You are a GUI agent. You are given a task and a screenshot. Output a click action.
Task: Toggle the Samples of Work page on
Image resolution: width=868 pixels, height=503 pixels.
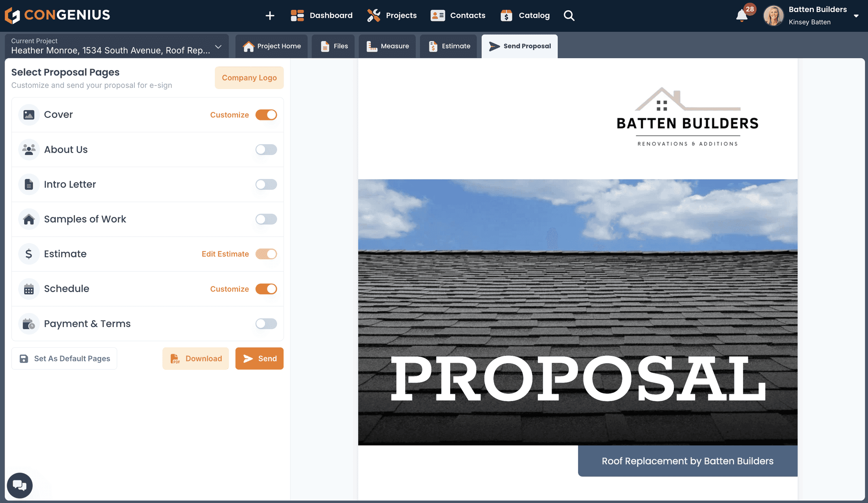(266, 219)
